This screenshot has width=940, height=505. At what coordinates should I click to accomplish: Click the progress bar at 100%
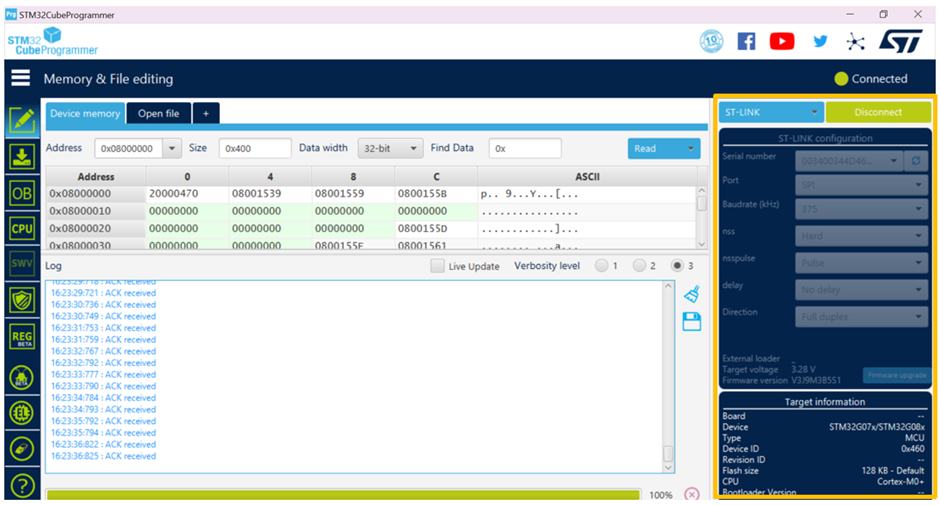click(x=344, y=495)
